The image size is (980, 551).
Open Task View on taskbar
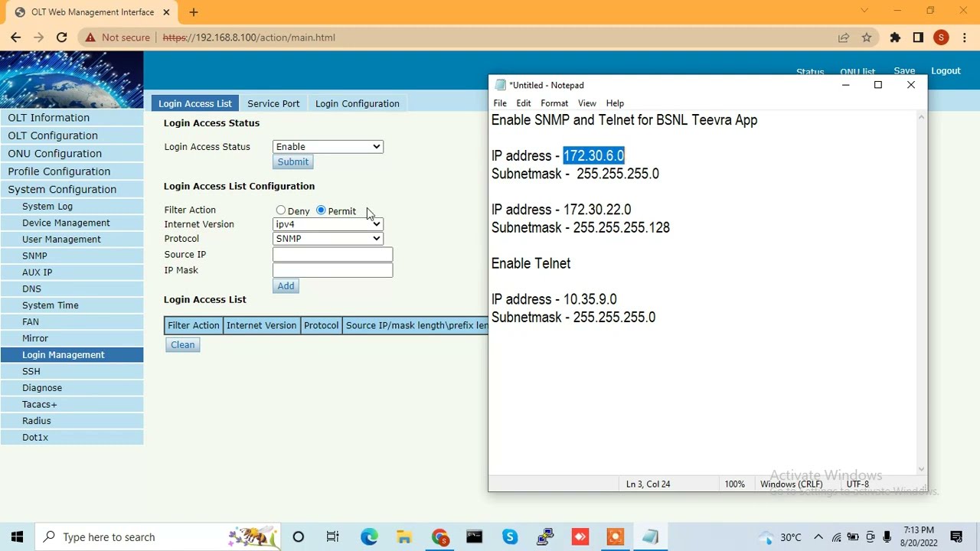point(332,536)
